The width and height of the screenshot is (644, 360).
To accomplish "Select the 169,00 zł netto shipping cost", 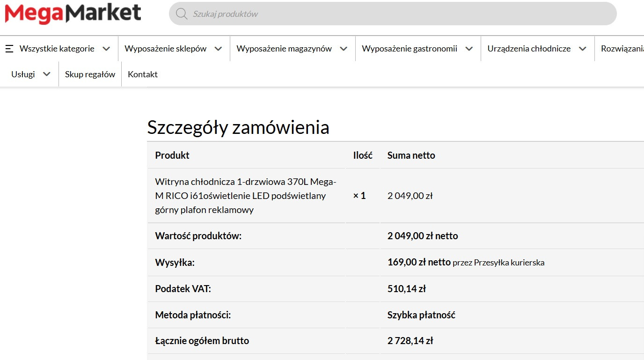I will coord(419,262).
